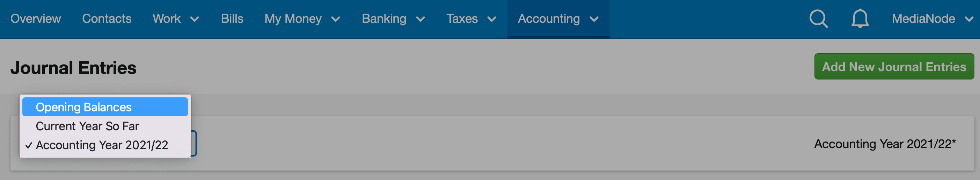Click the MediaNode account name

tap(923, 19)
